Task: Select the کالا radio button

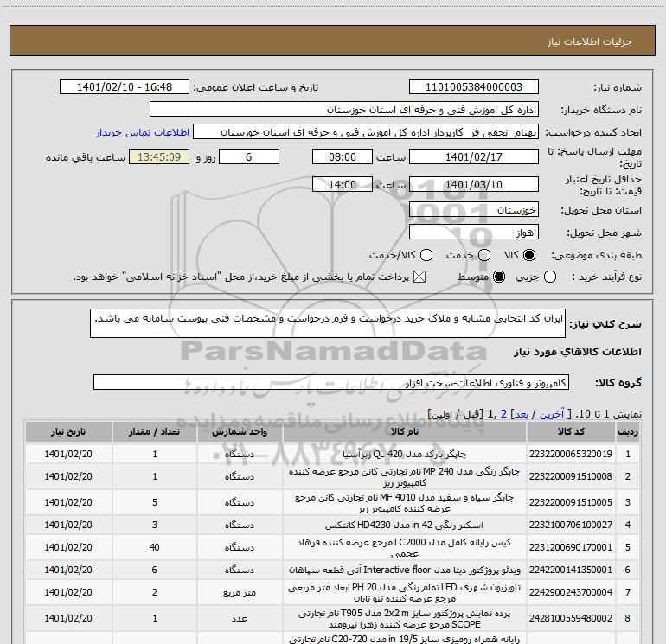Action: pyautogui.click(x=529, y=255)
